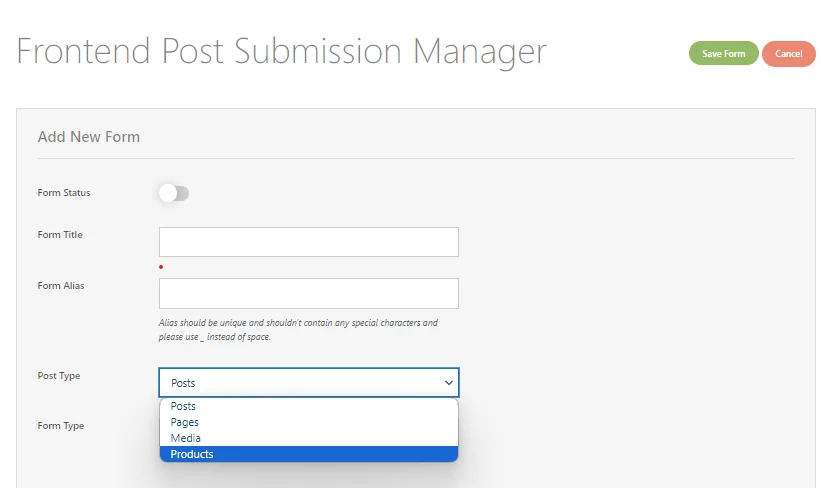Click the chevron arrow of Post Type dropdown

449,383
